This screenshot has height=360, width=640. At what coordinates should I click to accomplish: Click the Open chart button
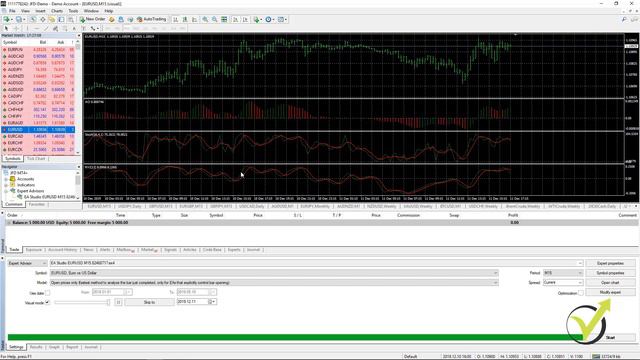click(610, 282)
